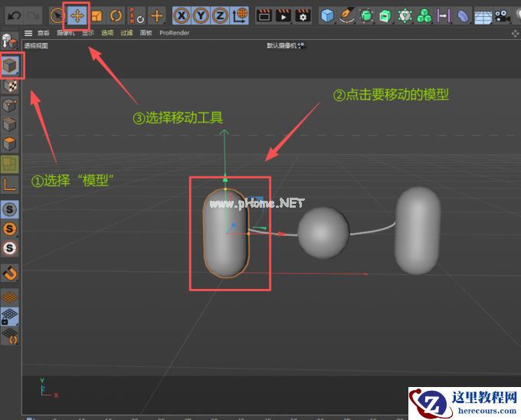The image size is (521, 420).
Task: Open the 过滤 filter menu
Action: pos(126,33)
